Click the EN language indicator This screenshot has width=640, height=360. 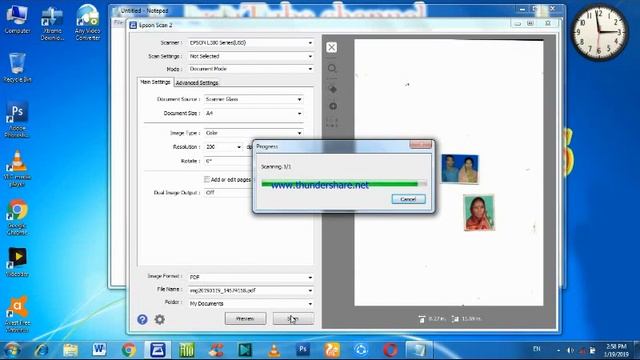pos(537,349)
